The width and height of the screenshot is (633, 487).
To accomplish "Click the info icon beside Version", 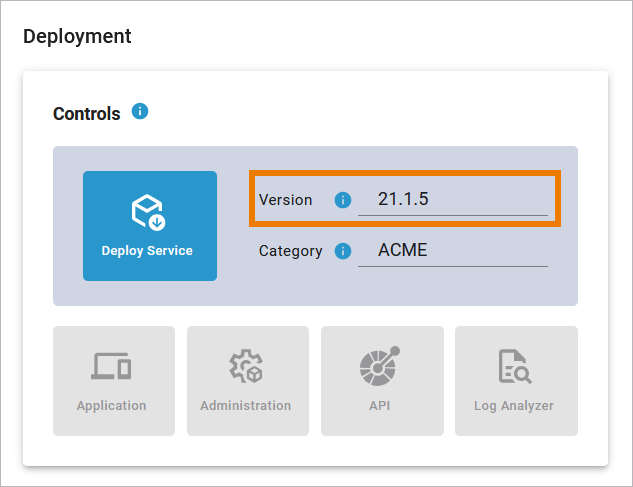I will 343,200.
